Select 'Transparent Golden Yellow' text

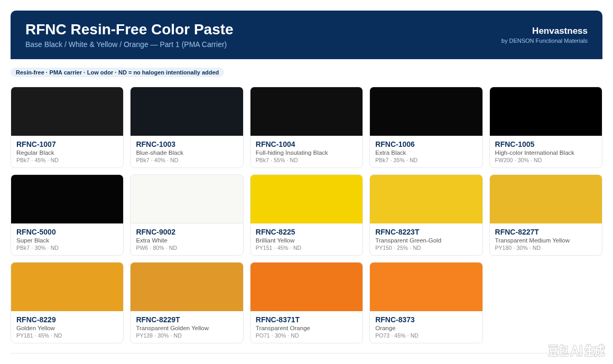(x=172, y=328)
